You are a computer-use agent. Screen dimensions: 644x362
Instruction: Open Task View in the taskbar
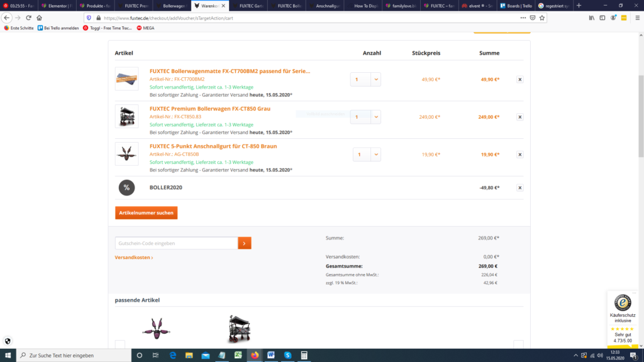pyautogui.click(x=156, y=356)
